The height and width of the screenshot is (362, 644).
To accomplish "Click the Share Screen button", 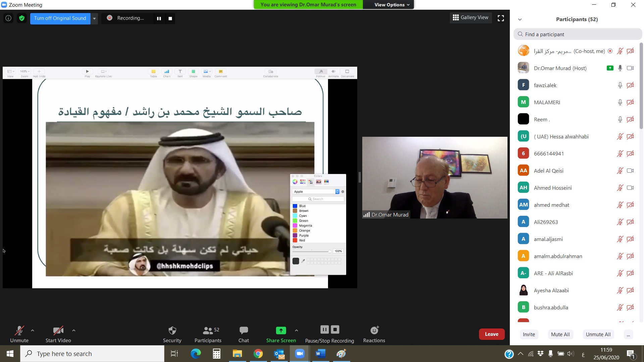I will (x=281, y=334).
